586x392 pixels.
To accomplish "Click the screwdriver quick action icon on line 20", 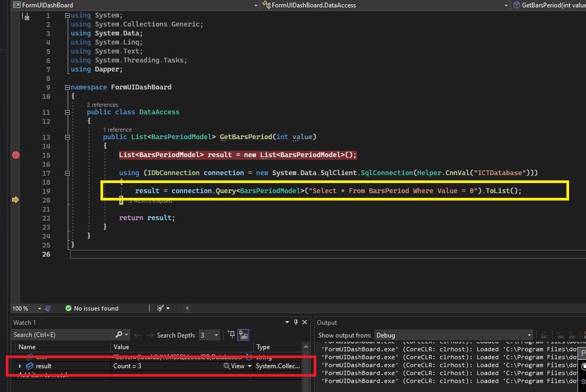I will pyautogui.click(x=121, y=200).
